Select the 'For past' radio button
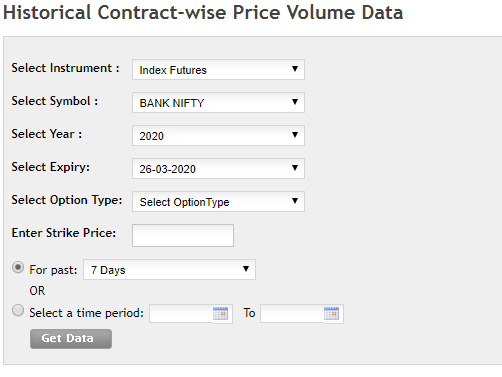 pos(18,268)
